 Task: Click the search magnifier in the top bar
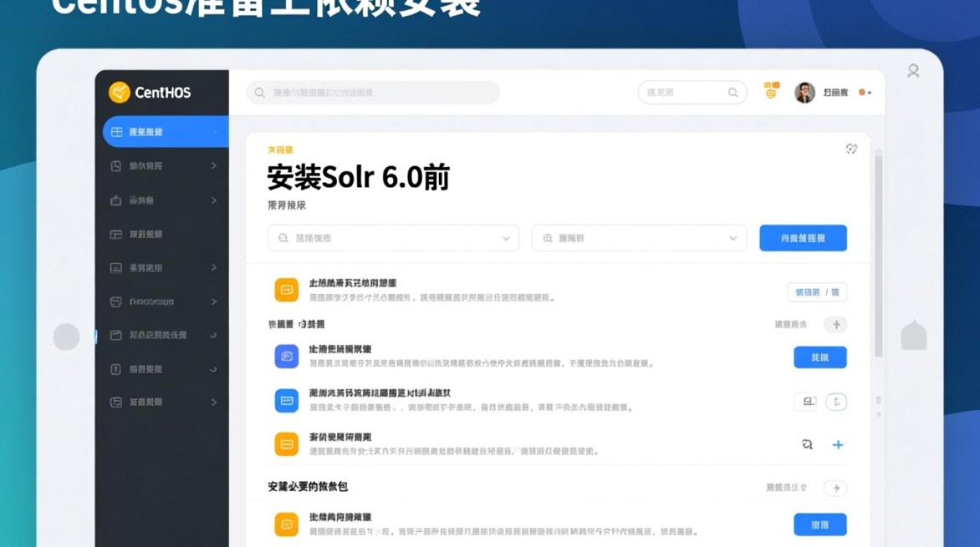pyautogui.click(x=732, y=93)
